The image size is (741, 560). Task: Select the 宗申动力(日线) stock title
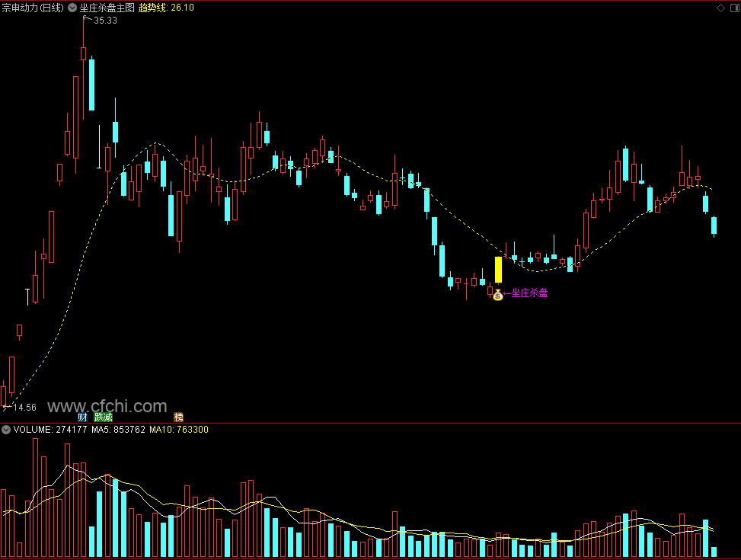pos(33,8)
